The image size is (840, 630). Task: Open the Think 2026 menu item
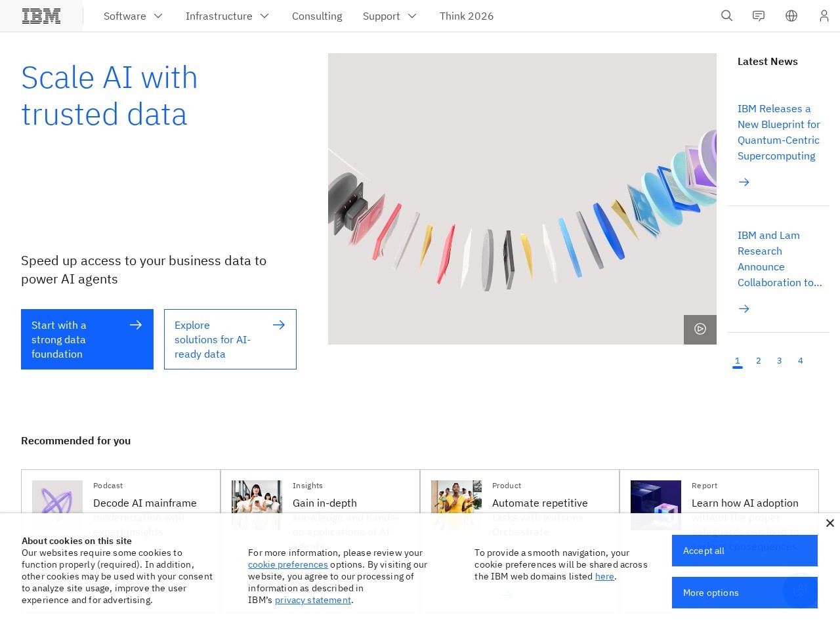coord(467,16)
